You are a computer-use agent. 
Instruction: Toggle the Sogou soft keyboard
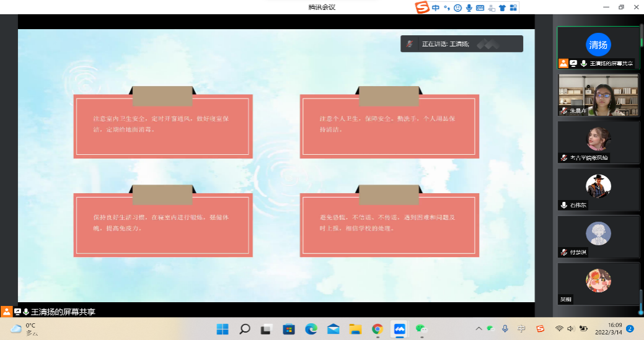coord(480,8)
